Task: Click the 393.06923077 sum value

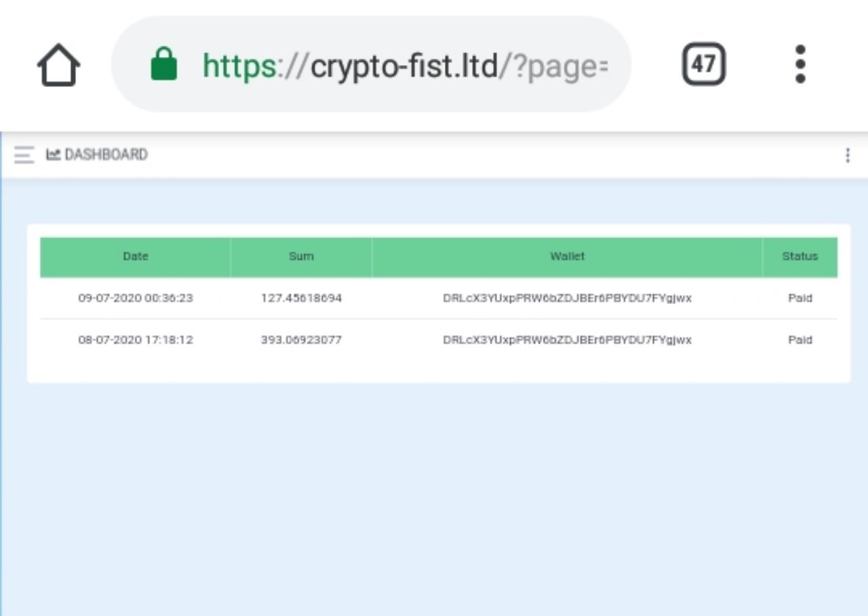Action: point(301,340)
